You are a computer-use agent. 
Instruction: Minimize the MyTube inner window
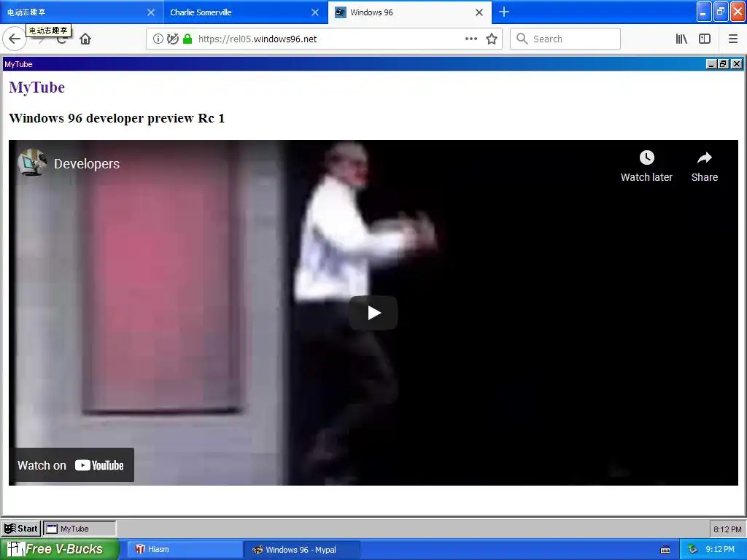coord(711,64)
